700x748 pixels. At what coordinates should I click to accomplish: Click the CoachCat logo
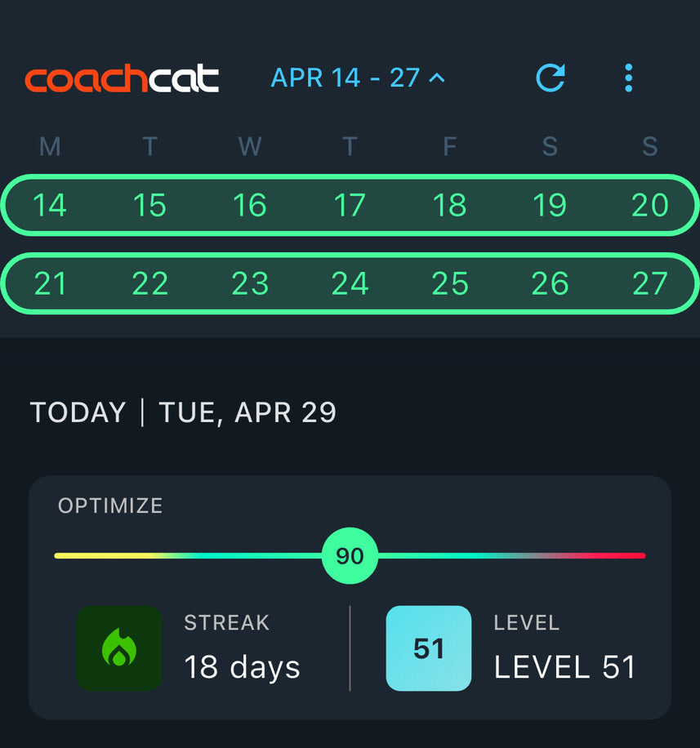tap(121, 78)
